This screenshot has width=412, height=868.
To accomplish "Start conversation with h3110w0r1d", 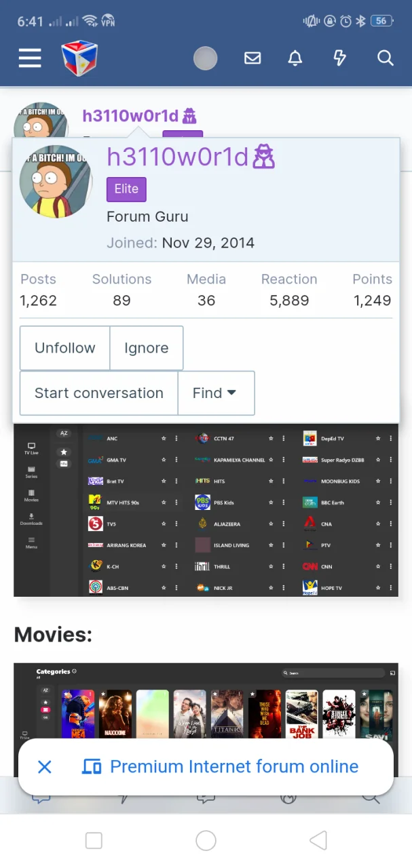I will click(x=99, y=393).
